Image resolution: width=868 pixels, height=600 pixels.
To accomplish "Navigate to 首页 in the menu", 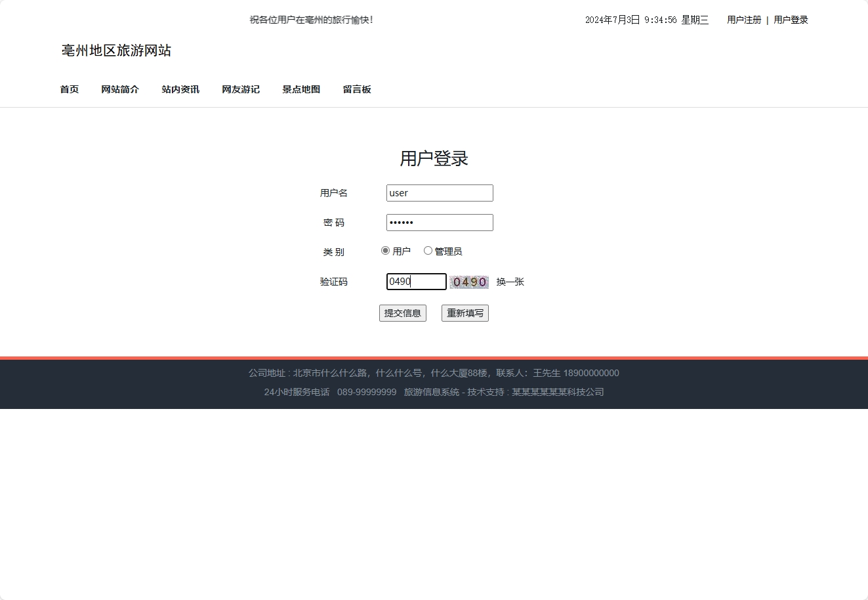I will [69, 89].
